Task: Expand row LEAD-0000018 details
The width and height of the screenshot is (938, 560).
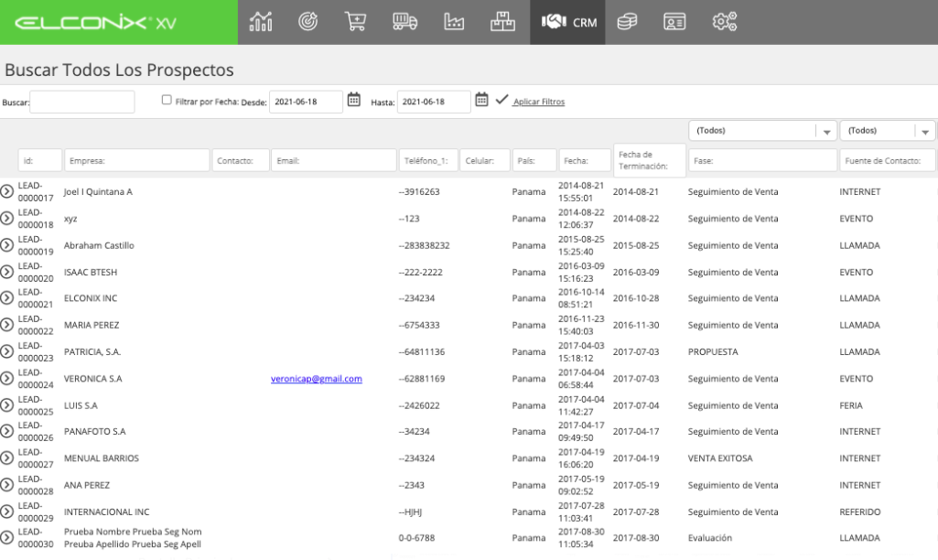Action: [x=6, y=219]
